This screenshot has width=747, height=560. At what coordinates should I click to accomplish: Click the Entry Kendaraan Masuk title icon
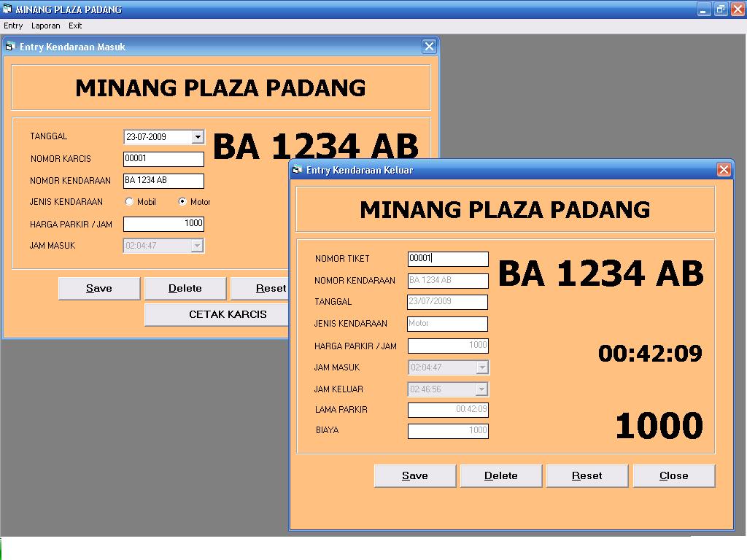point(9,47)
